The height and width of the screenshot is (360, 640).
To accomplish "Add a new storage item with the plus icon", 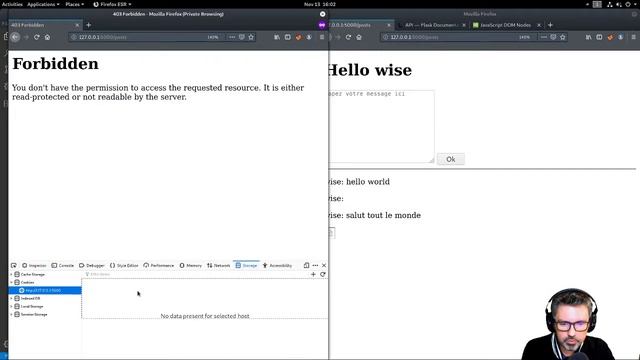I will 313,274.
